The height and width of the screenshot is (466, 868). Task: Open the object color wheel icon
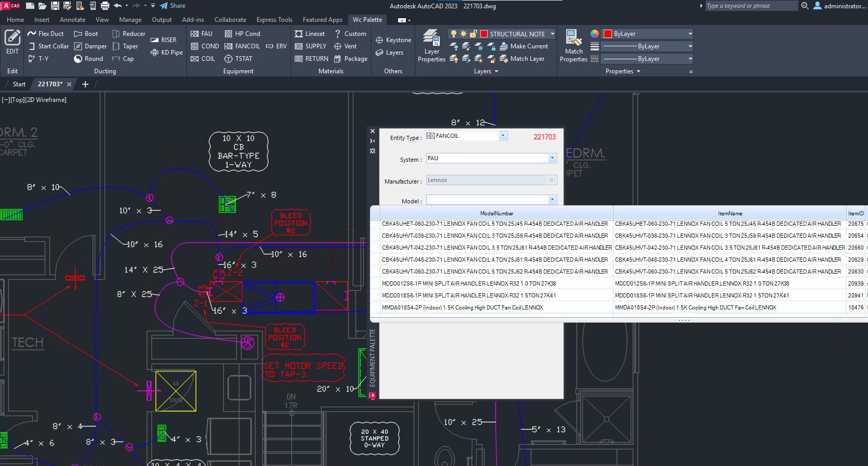coord(595,34)
